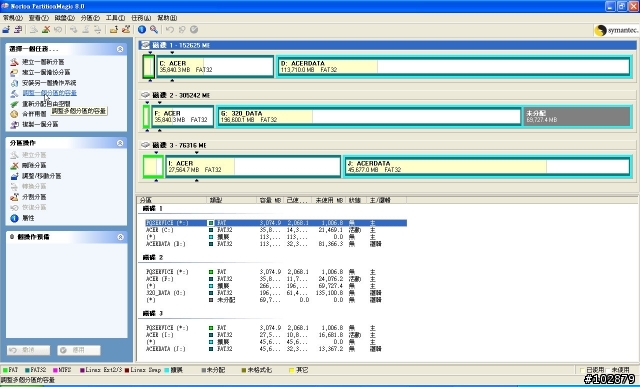Click the Symantec logo in the toolbar
The image size is (640, 387).
616,30
